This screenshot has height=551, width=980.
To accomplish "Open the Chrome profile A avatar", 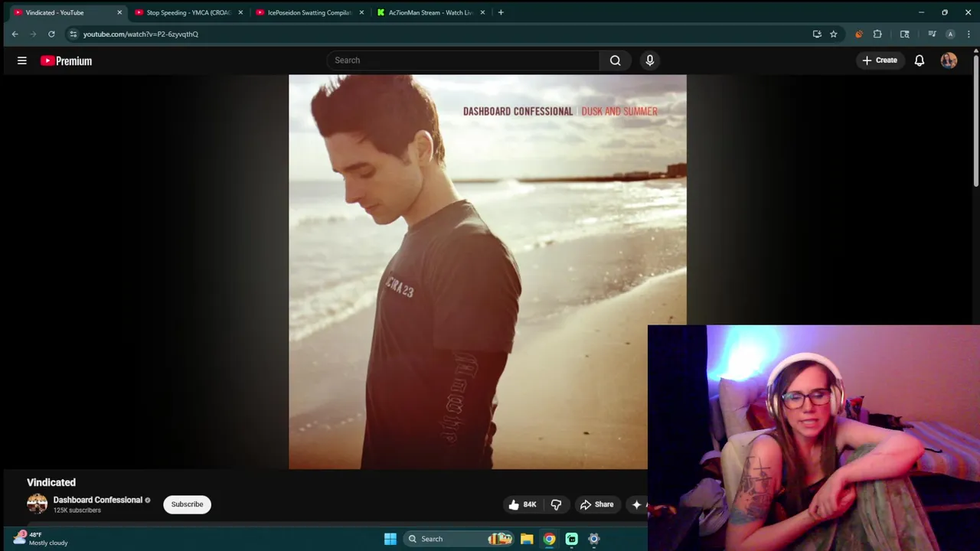I will (x=950, y=34).
